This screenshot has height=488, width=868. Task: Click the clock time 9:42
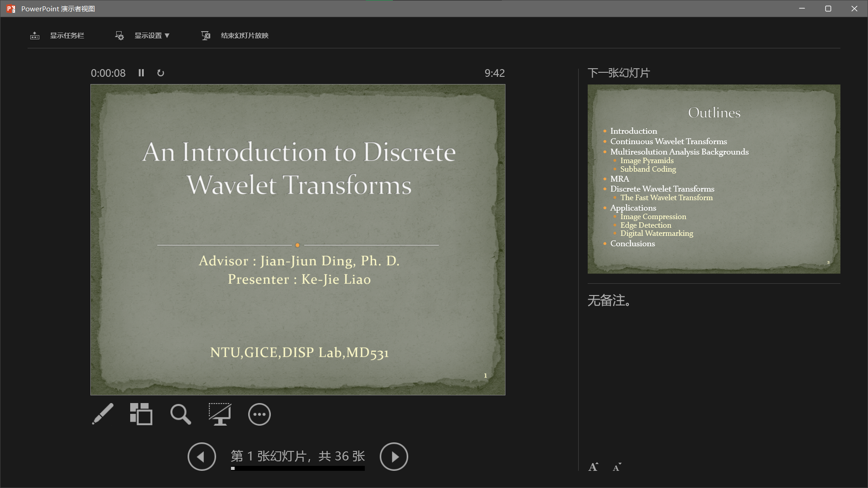pyautogui.click(x=495, y=73)
